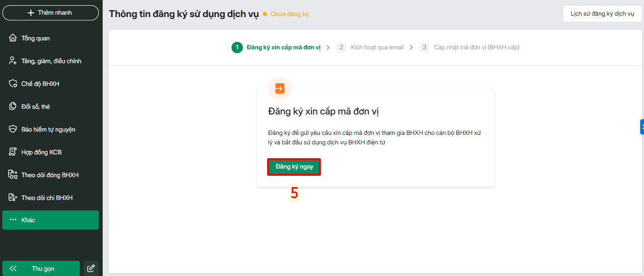Open Hợp đồng KCB menu item
This screenshot has width=644, height=276.
click(x=51, y=152)
